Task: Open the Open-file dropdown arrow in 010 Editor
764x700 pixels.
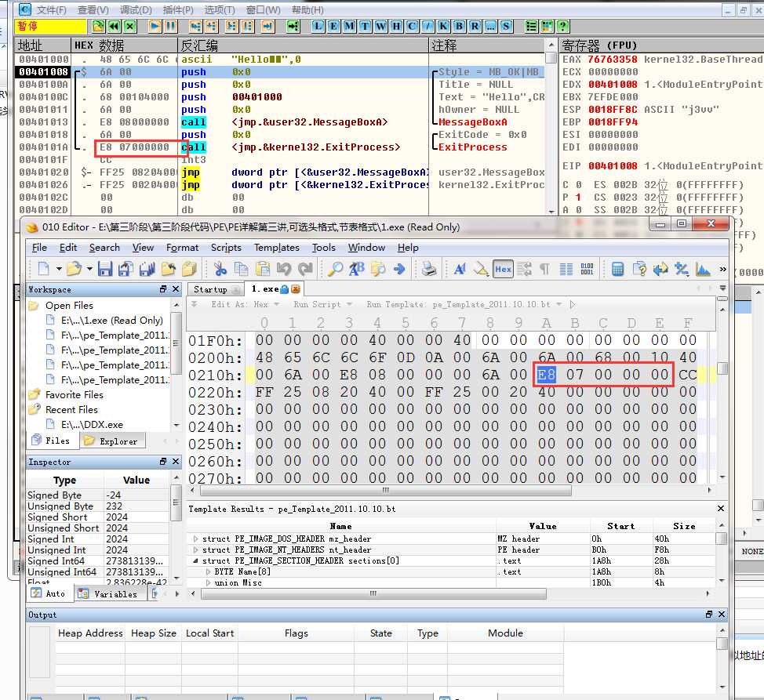Action: (x=89, y=269)
